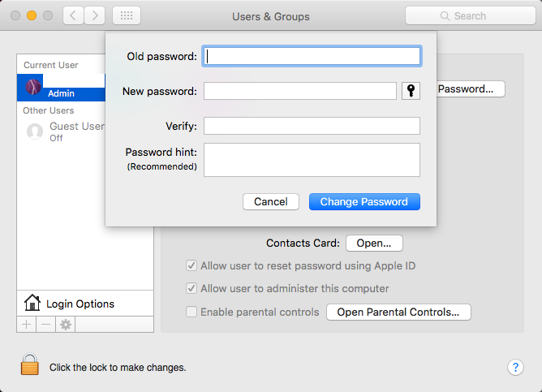Open the gear actions menu
The width and height of the screenshot is (542, 392).
66,324
